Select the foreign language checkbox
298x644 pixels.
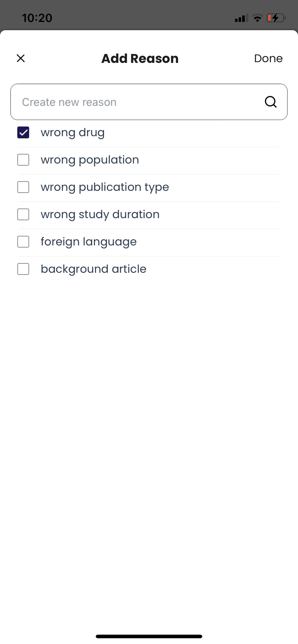pos(23,242)
